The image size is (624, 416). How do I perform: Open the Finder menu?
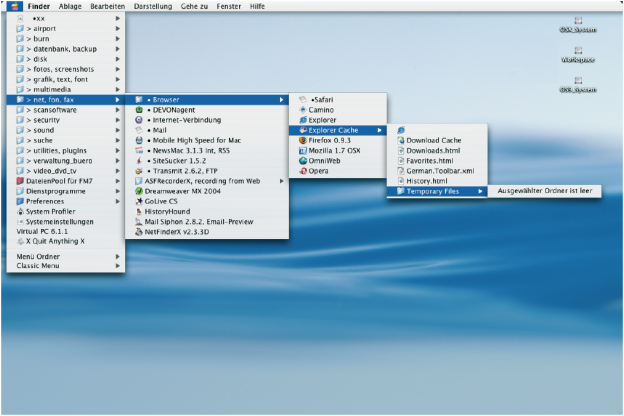coord(39,6)
